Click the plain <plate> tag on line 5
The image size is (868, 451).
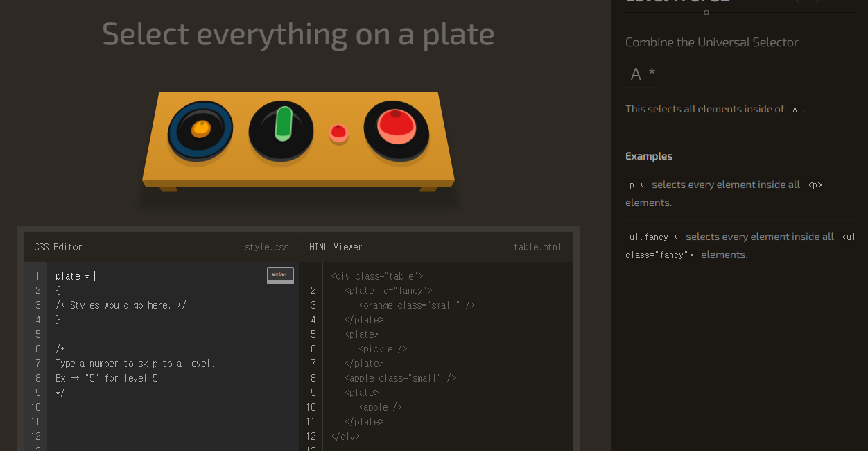[x=362, y=334]
